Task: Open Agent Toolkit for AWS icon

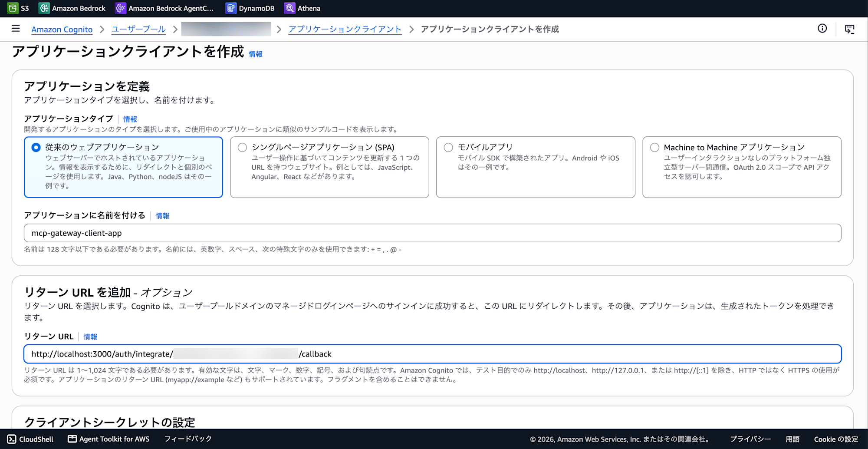Action: click(x=72, y=439)
